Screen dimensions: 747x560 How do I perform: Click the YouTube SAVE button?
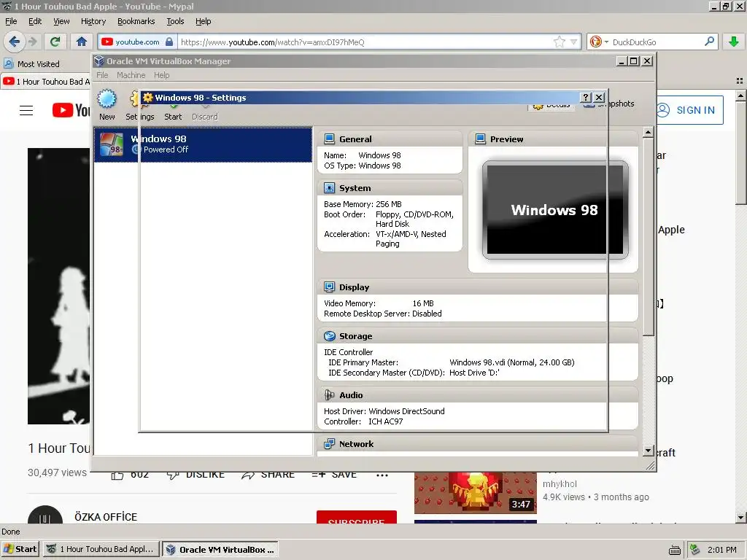pyautogui.click(x=334, y=474)
